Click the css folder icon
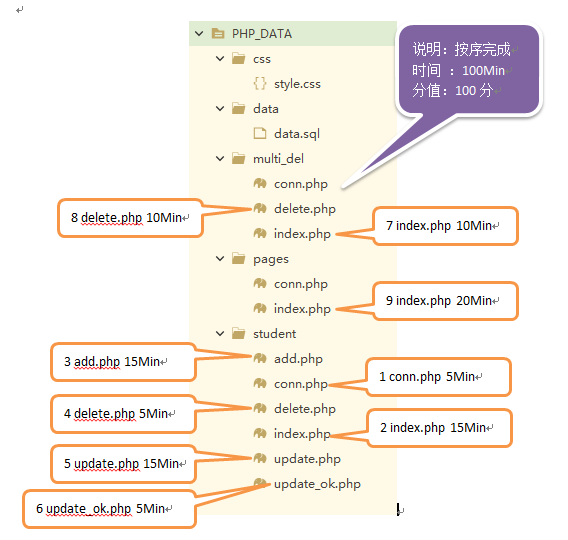 tap(238, 58)
